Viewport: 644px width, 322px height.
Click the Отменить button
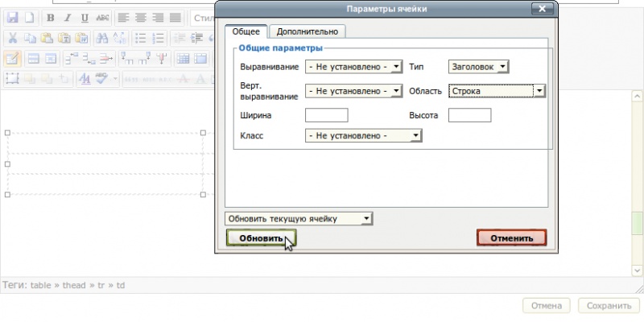pyautogui.click(x=512, y=238)
